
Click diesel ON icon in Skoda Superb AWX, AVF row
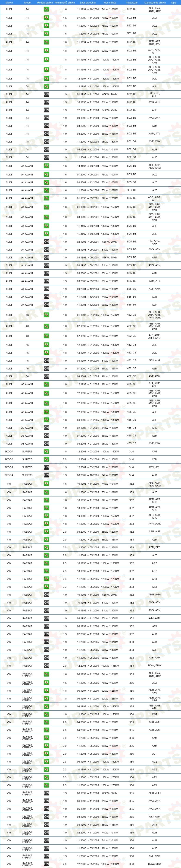click(47, 467)
